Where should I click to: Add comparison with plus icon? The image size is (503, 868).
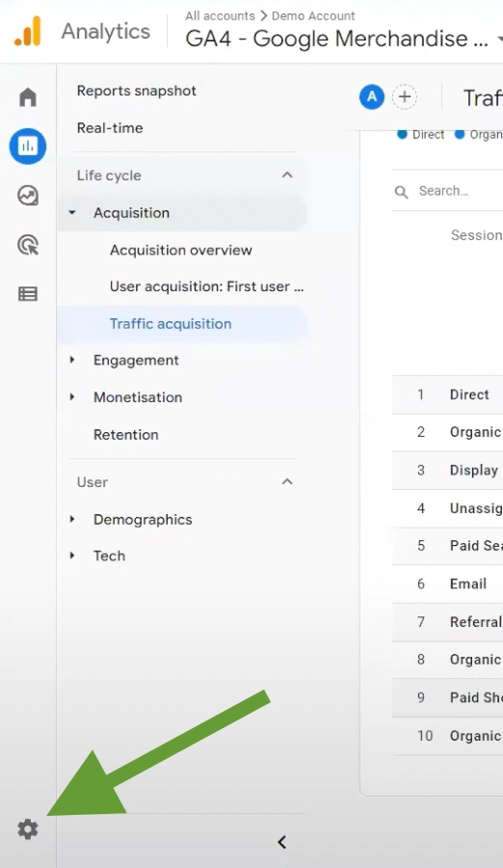point(405,96)
